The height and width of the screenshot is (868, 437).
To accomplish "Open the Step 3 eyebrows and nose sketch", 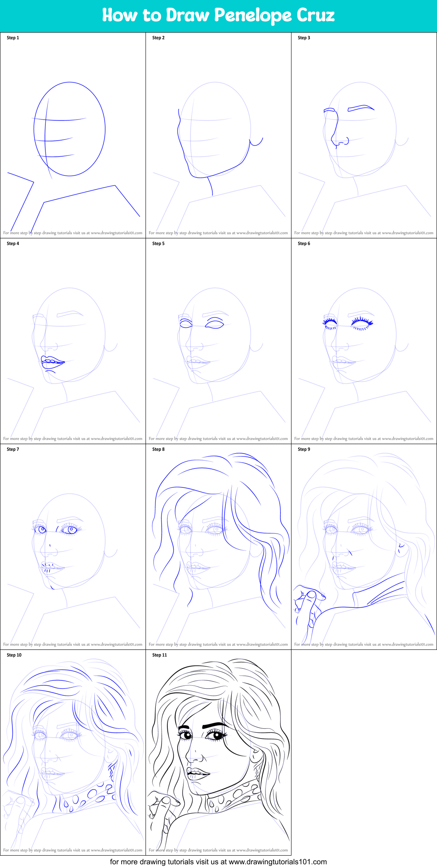I will (x=364, y=136).
